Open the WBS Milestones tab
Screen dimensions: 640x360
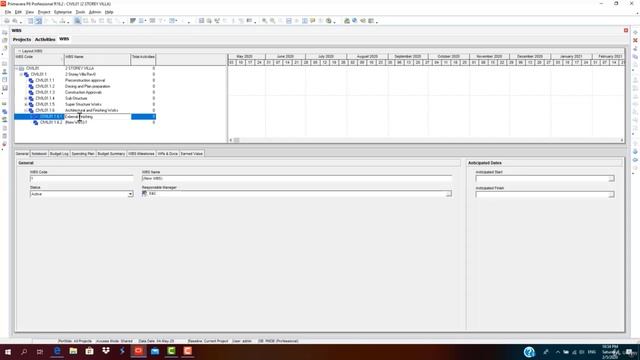141,154
